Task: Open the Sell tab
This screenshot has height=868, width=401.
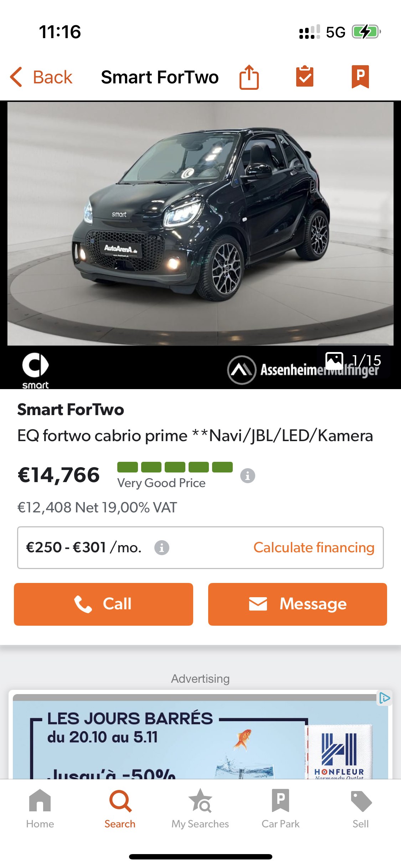Action: coord(361,809)
